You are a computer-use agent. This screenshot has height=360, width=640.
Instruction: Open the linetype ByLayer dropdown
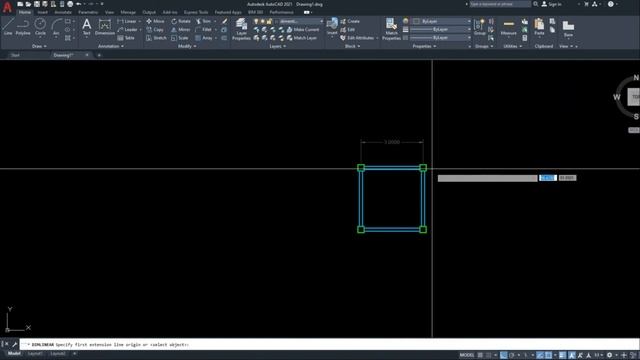point(440,38)
